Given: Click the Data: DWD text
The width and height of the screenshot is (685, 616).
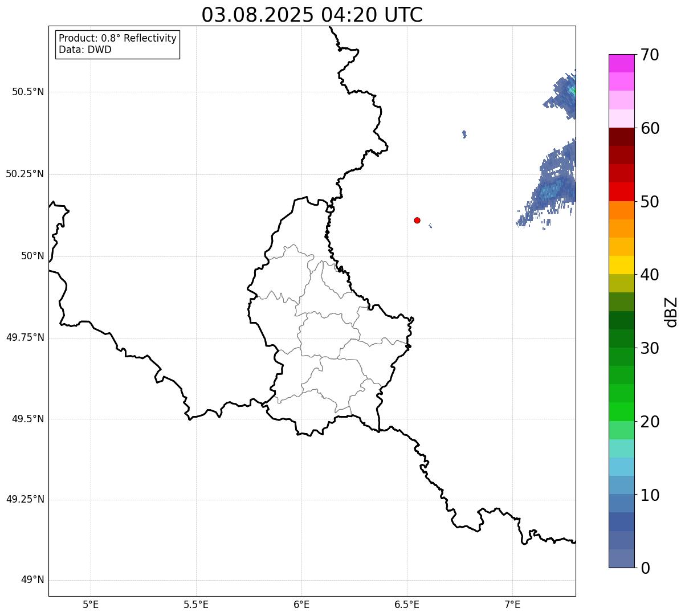Looking at the screenshot, I should (x=85, y=50).
